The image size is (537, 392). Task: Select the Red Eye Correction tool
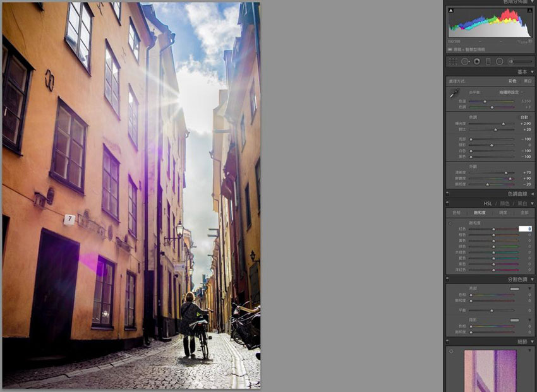click(477, 61)
